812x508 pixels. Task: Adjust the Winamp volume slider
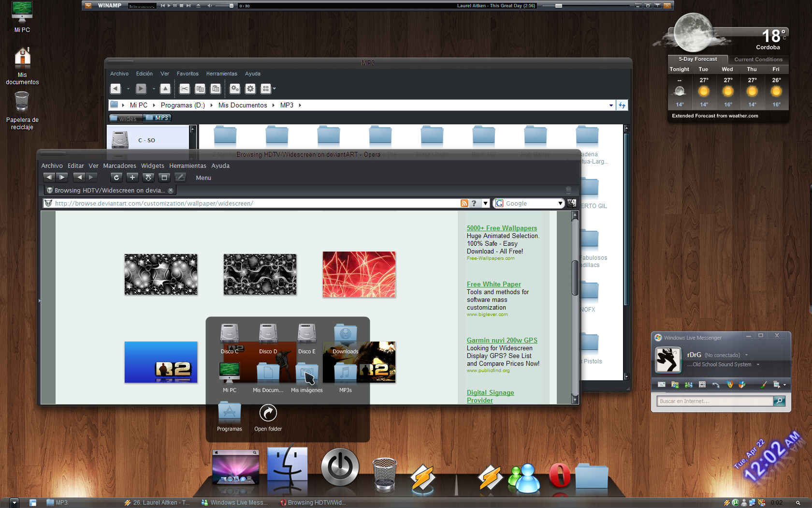click(x=223, y=5)
